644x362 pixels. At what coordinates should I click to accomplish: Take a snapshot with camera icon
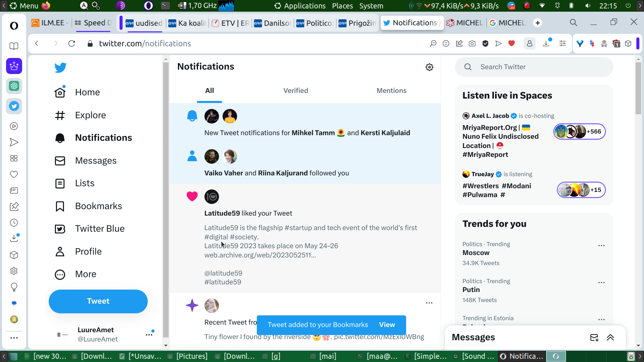pyautogui.click(x=472, y=43)
